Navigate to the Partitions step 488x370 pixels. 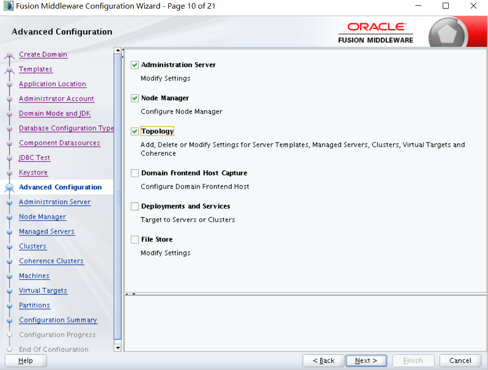click(34, 305)
